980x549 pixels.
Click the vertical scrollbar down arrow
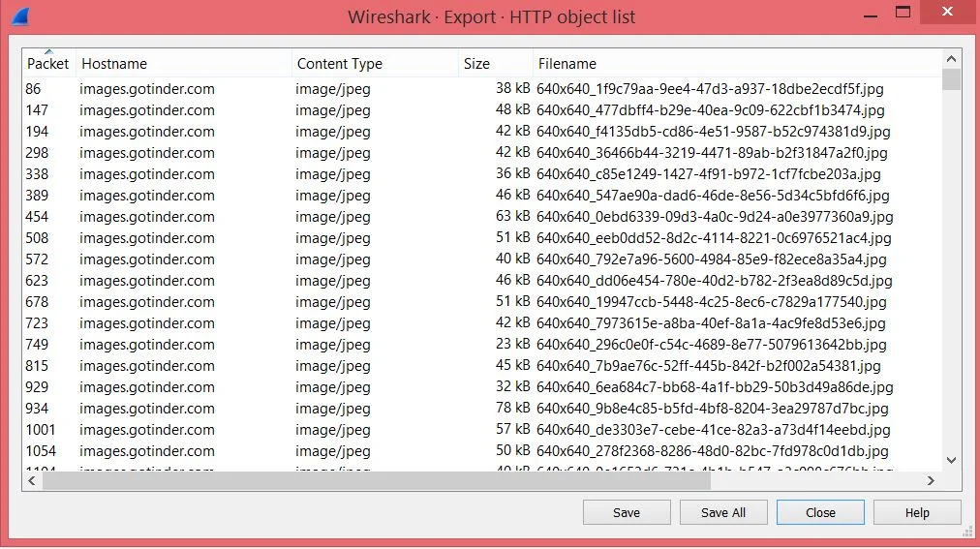coord(951,460)
